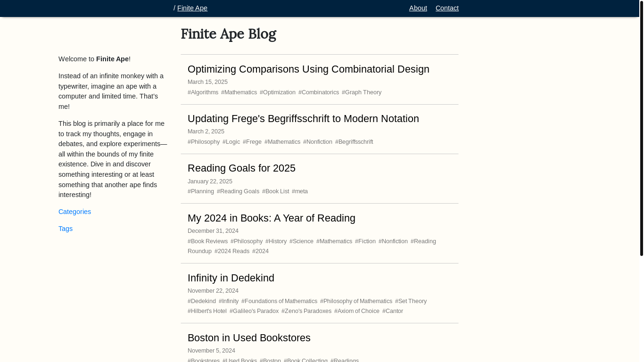Select the #Graph Theory tag
The width and height of the screenshot is (644, 362).
point(362,92)
